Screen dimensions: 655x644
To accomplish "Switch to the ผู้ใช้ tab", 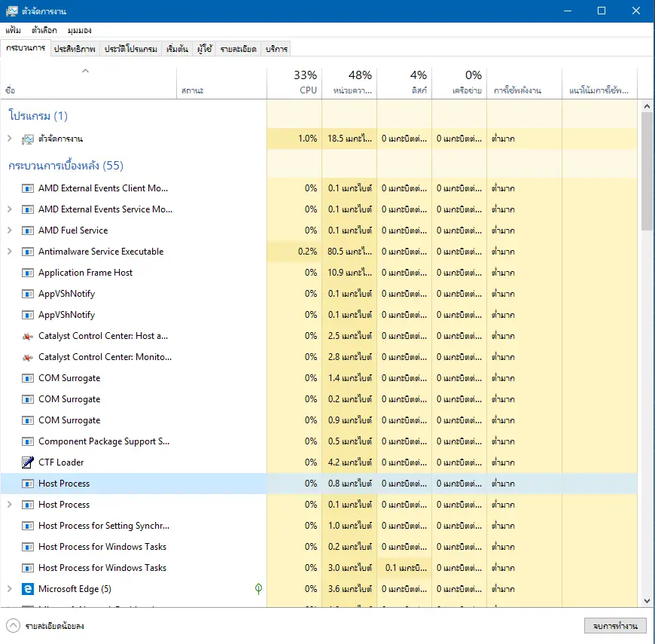I will (x=205, y=49).
